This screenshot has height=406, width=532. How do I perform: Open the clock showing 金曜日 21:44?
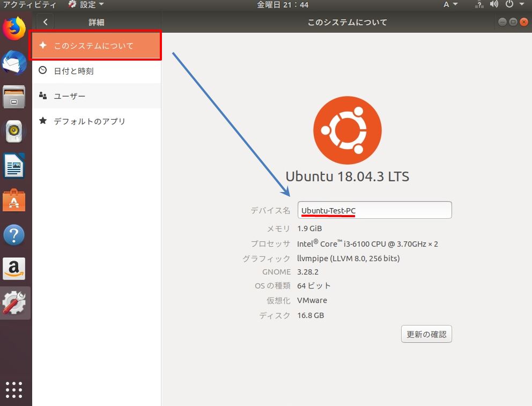283,5
